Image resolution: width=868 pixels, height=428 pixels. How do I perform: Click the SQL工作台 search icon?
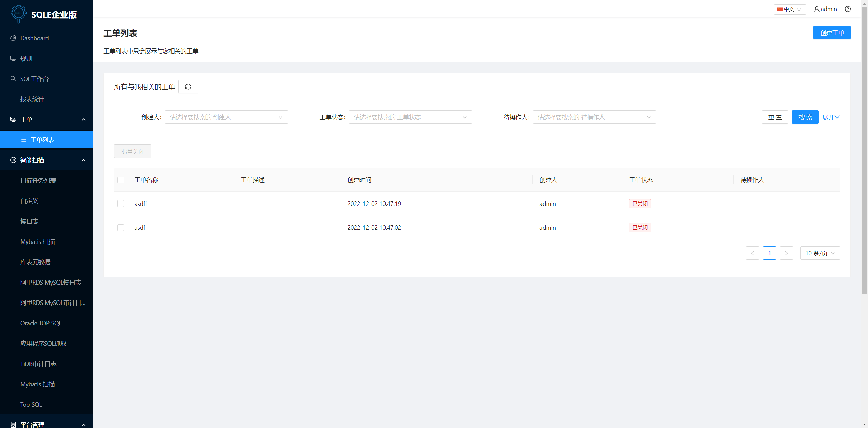click(x=13, y=79)
